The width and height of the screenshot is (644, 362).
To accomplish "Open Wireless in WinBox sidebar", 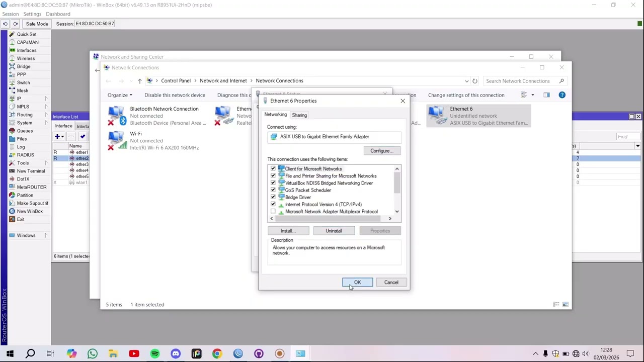I will pos(26,58).
